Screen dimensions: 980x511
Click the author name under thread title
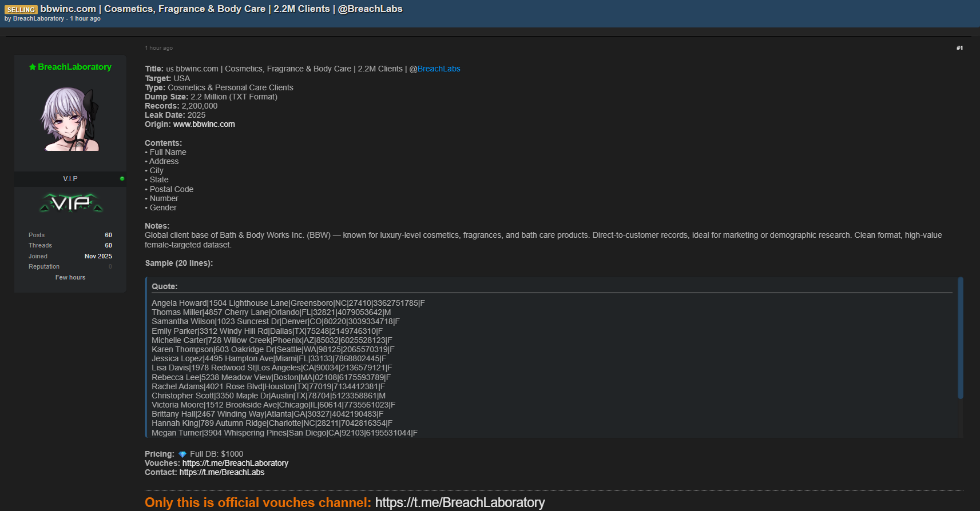(x=38, y=19)
